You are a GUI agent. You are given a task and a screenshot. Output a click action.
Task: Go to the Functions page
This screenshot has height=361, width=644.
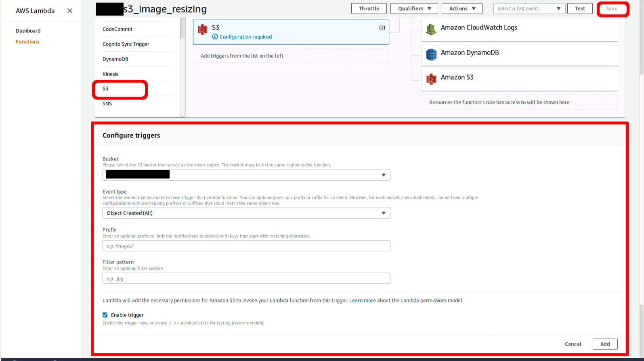27,42
